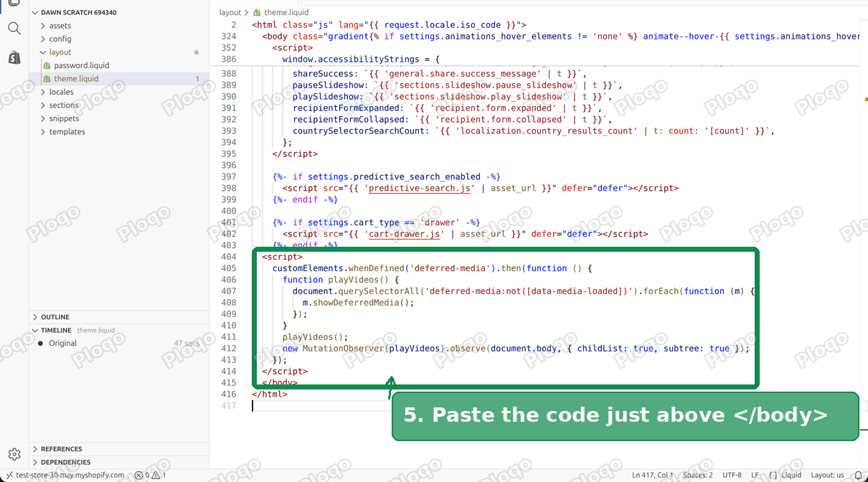
Task: Open the Manage gear icon
Action: 14,454
